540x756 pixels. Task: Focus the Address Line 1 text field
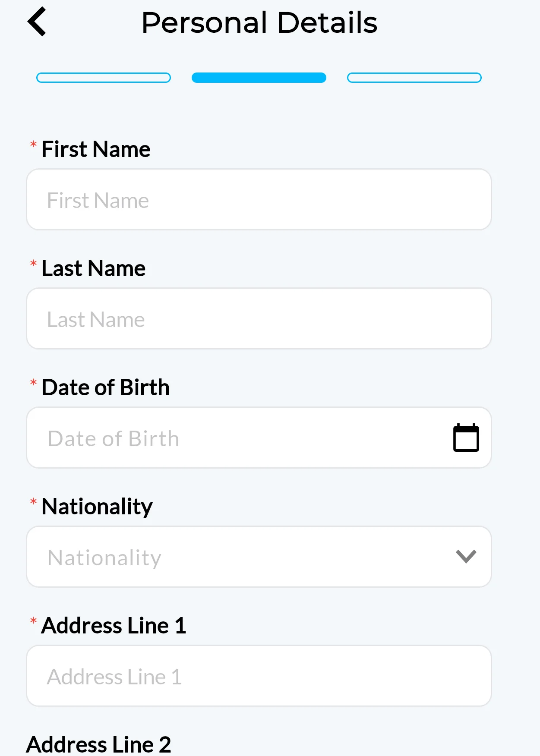pos(259,676)
